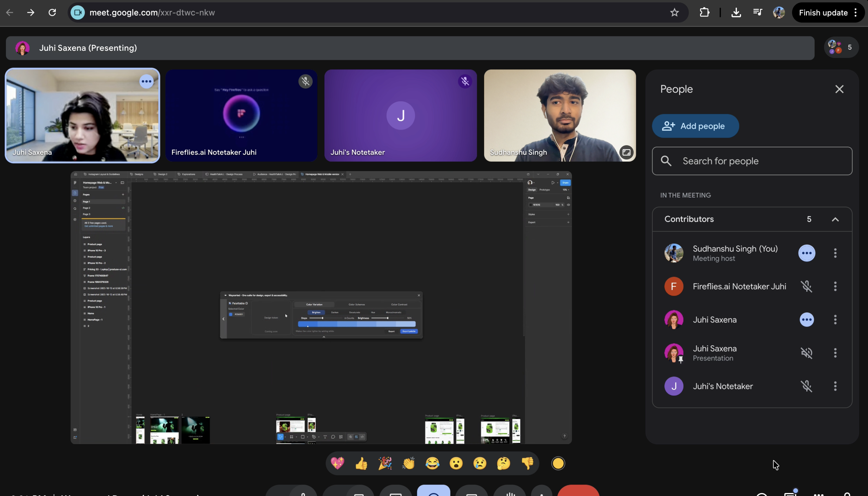
Task: Open more options for Juhi Saxena participant row
Action: [835, 319]
